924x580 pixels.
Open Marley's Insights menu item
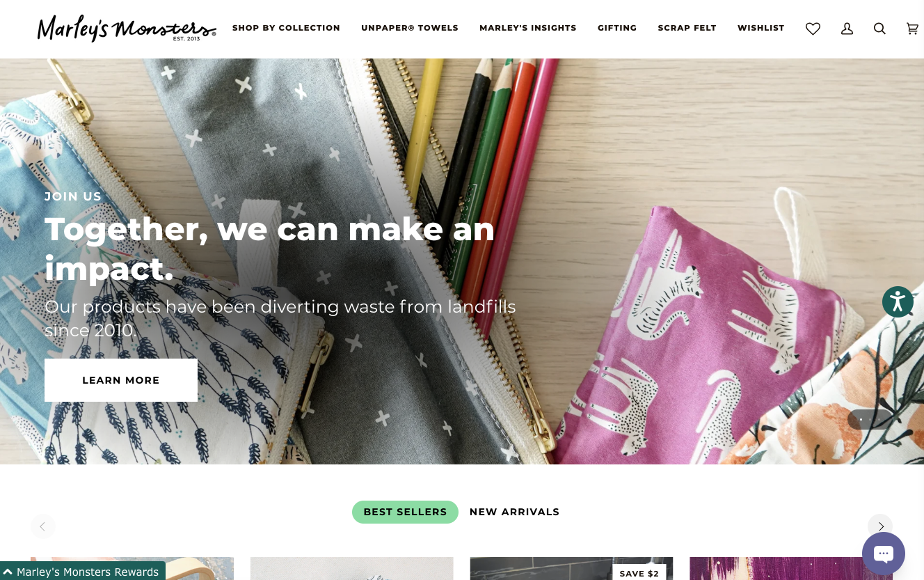point(528,28)
